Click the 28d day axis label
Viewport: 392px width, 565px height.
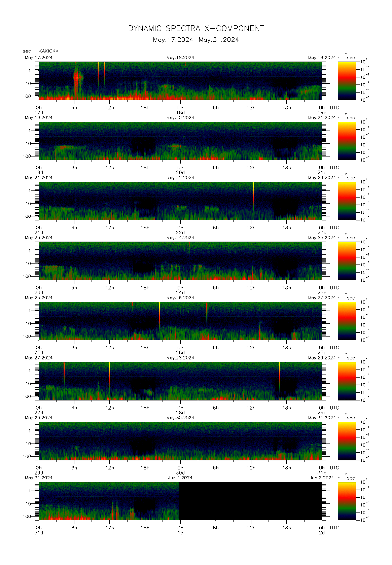(180, 413)
